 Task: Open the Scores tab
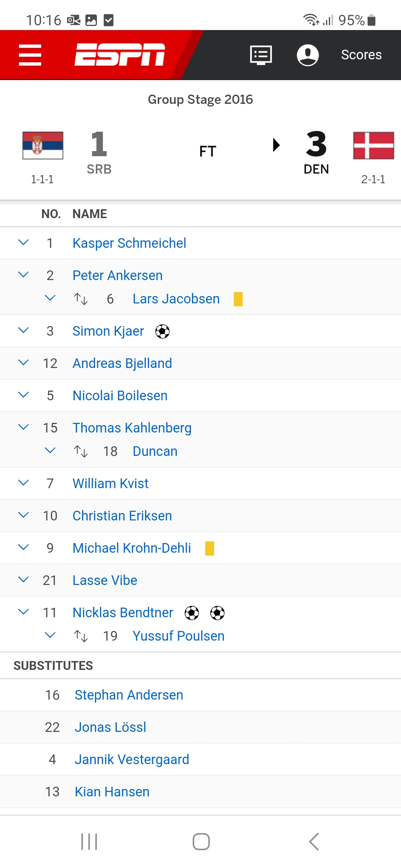[x=361, y=55]
